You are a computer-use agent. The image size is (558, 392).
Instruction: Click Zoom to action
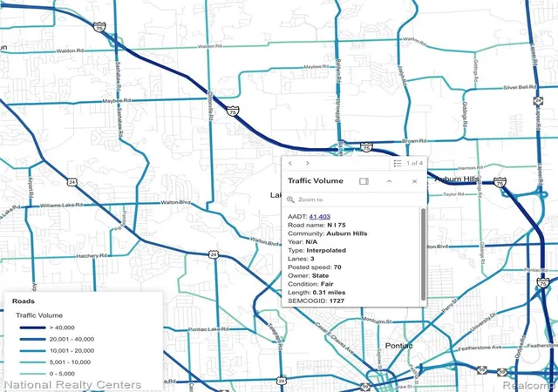[x=310, y=199]
